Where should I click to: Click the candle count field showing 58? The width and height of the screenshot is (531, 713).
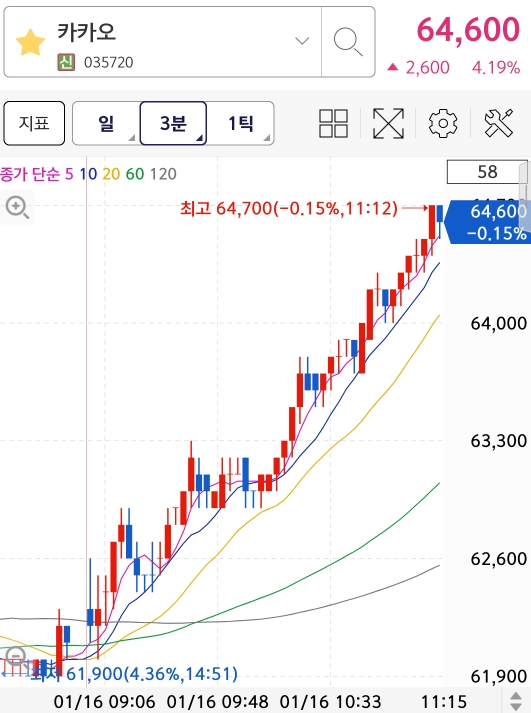(487, 172)
